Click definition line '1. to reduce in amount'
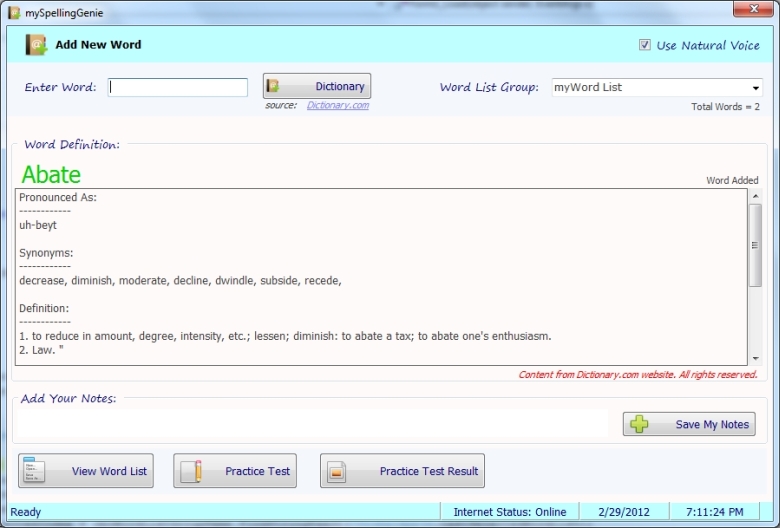The height and width of the screenshot is (528, 780). point(285,336)
